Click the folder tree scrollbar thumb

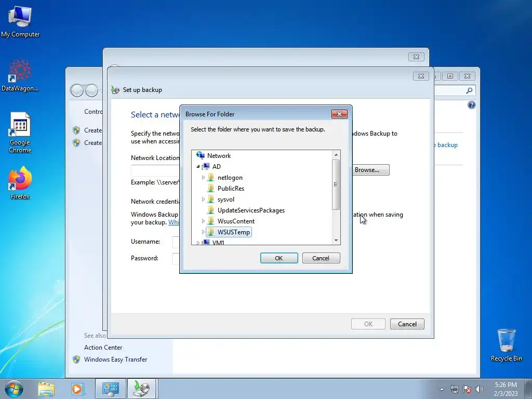tap(336, 184)
